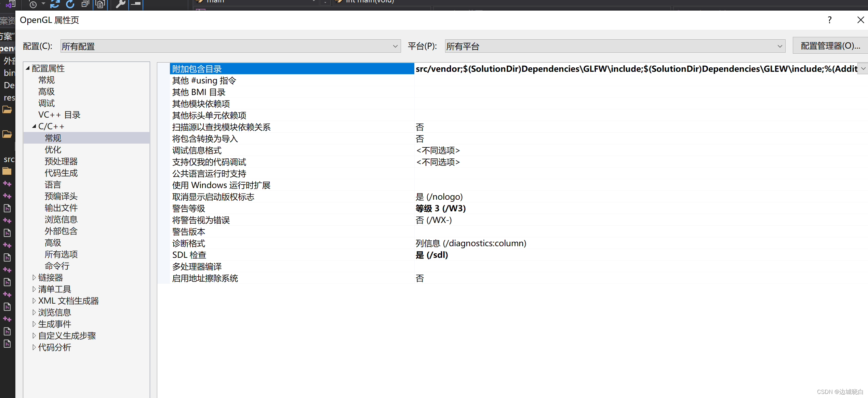Click the 配置管理器(O)... button

830,46
